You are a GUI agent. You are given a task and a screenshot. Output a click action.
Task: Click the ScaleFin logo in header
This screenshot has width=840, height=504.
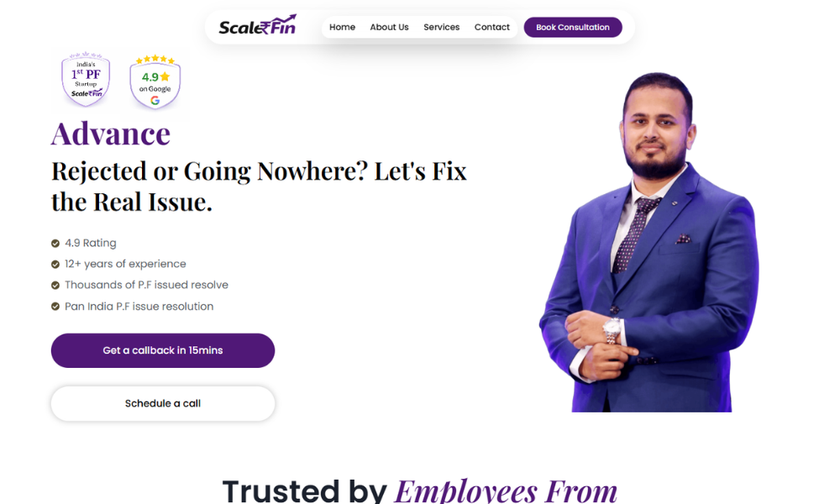pyautogui.click(x=258, y=25)
